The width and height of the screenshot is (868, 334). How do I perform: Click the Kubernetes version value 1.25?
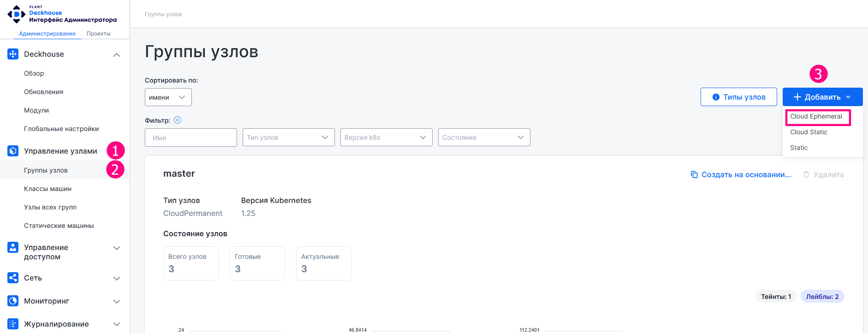point(248,213)
